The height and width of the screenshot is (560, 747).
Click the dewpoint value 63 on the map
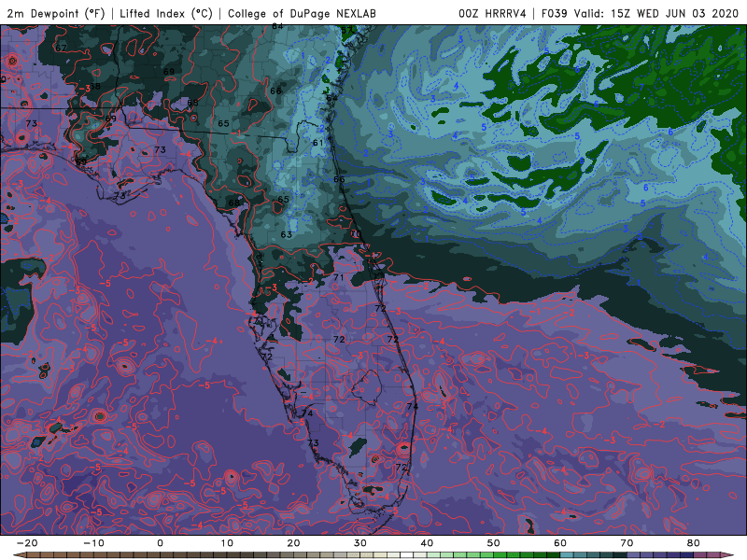(287, 235)
